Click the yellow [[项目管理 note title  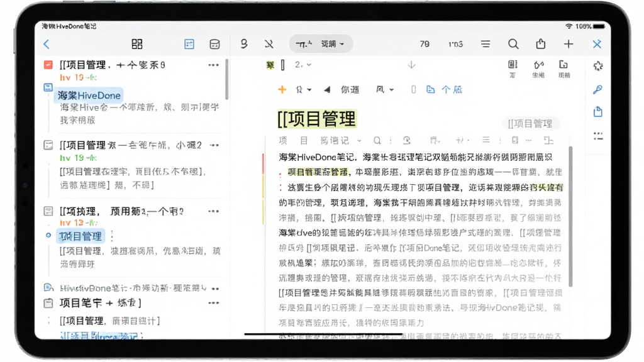click(317, 119)
